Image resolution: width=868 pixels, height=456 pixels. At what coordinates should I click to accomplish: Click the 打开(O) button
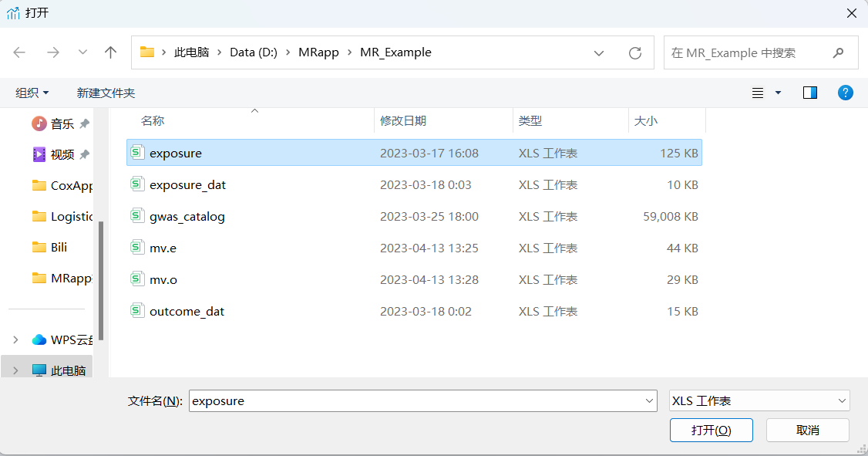coord(711,430)
